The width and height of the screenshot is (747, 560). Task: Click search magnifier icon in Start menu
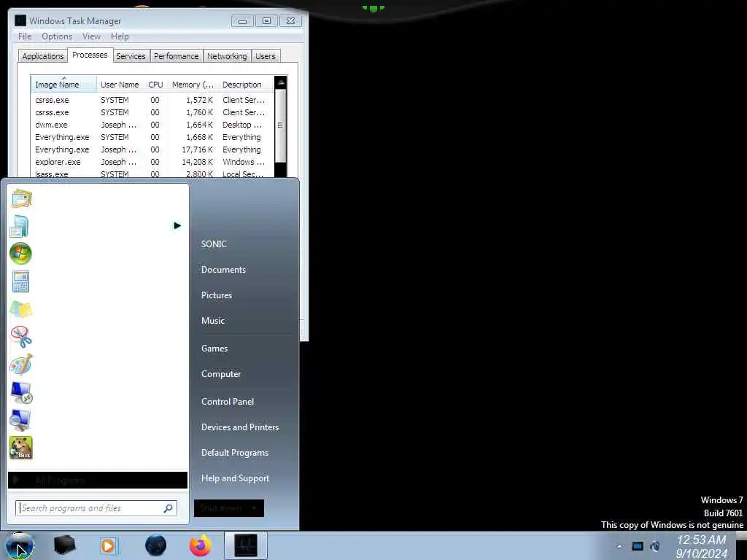coord(169,508)
